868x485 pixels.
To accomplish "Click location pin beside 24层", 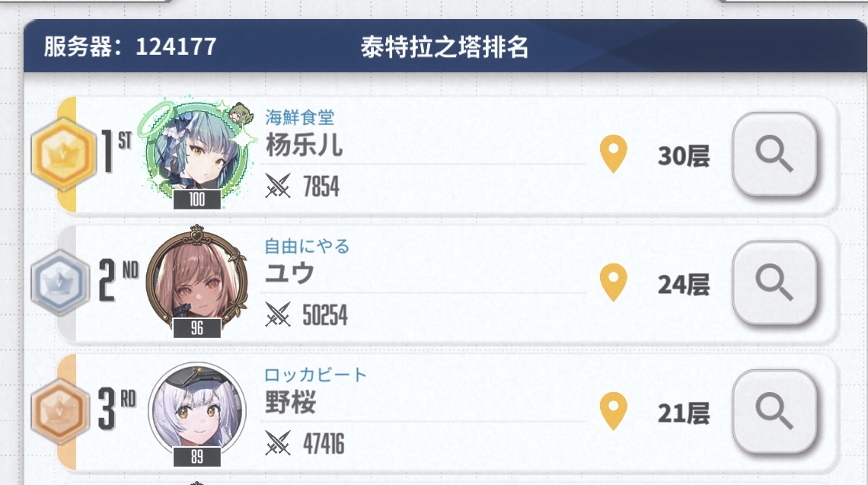I will [613, 283].
